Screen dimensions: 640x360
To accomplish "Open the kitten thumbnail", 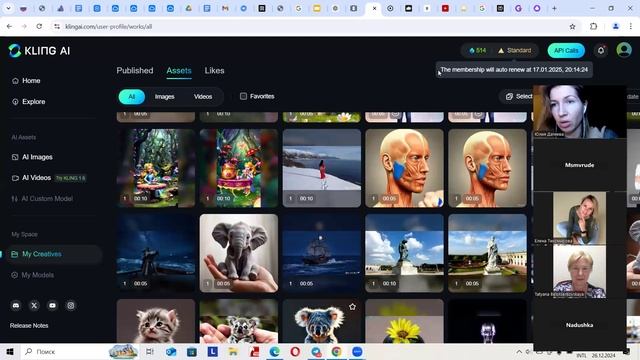I will 156,321.
